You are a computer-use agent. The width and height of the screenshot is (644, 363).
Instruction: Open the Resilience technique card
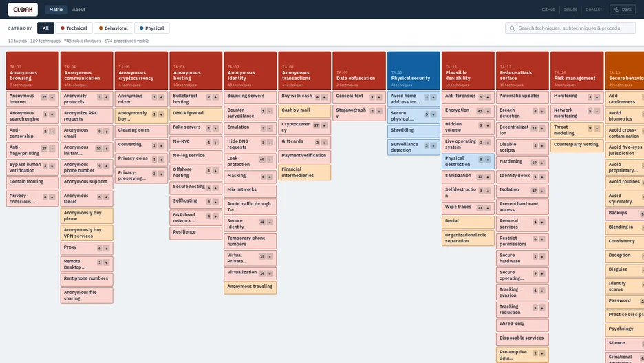(196, 233)
